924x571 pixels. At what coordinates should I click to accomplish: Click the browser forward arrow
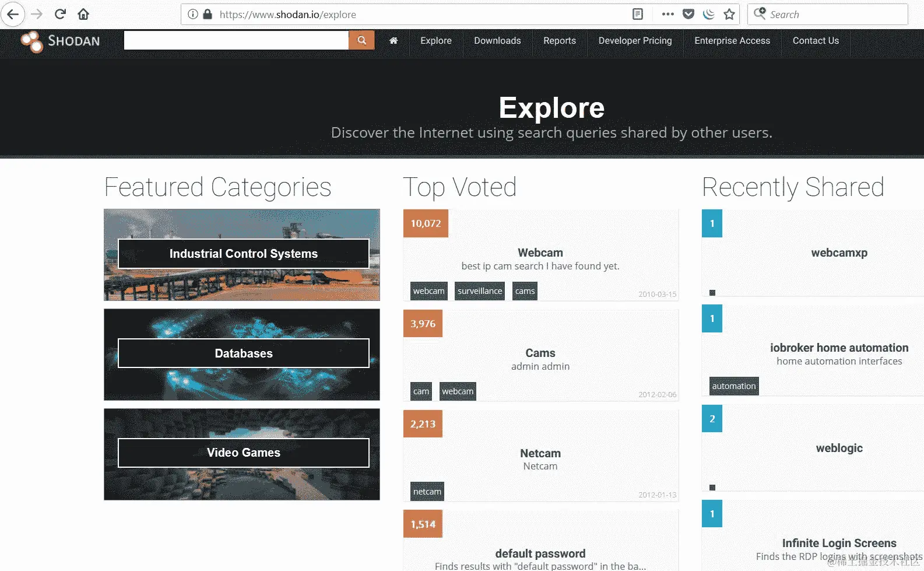click(x=37, y=14)
